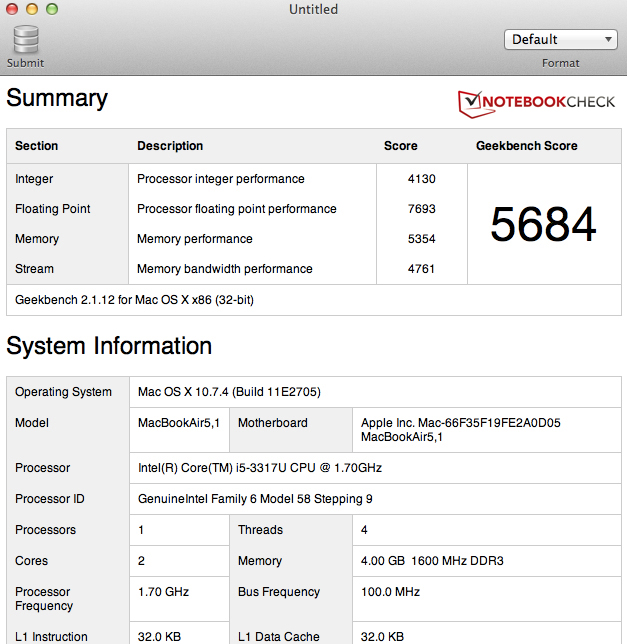627x644 pixels.
Task: Click the L1 Instruction label
Action: point(51,637)
